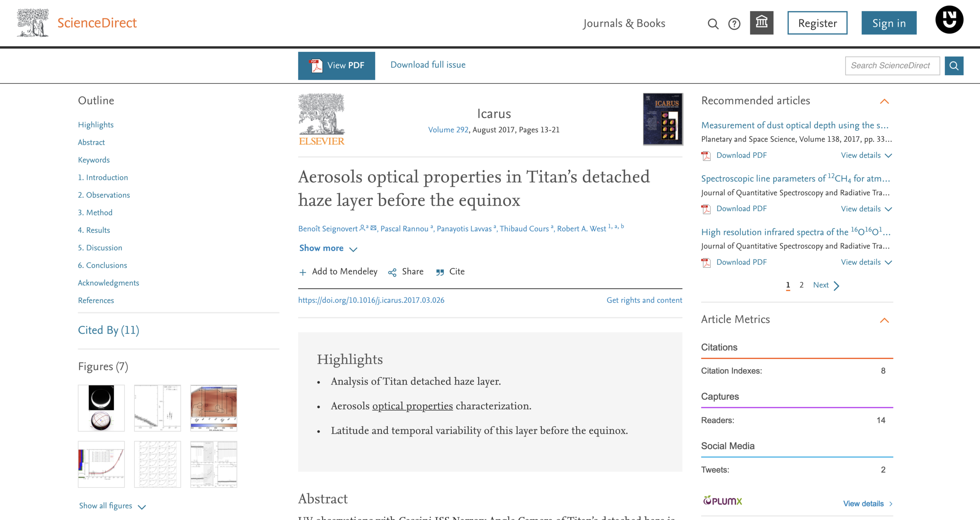Click the View PDF button
The image size is (980, 520).
pos(336,65)
